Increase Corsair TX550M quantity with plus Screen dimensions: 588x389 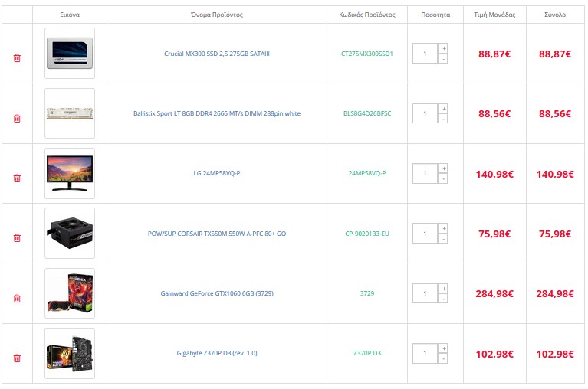click(443, 228)
